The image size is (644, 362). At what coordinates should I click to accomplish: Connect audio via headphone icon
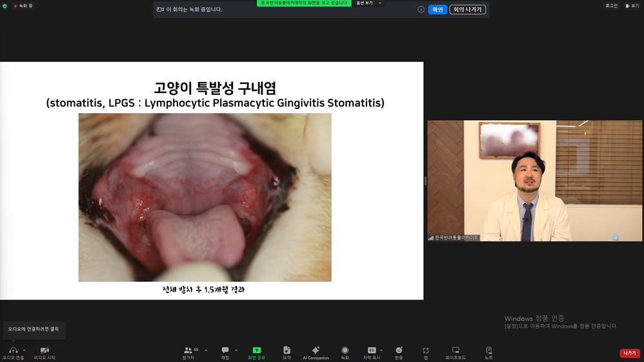tap(13, 350)
